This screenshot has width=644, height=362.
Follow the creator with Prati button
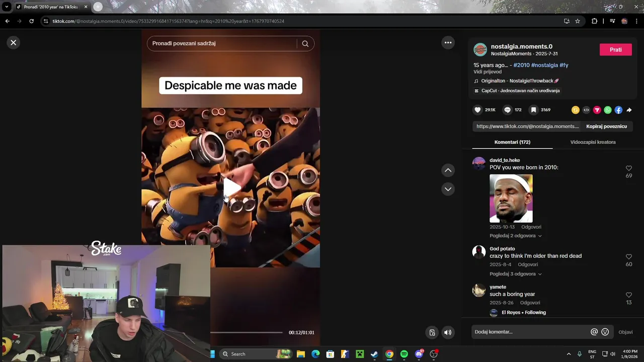click(616, 50)
